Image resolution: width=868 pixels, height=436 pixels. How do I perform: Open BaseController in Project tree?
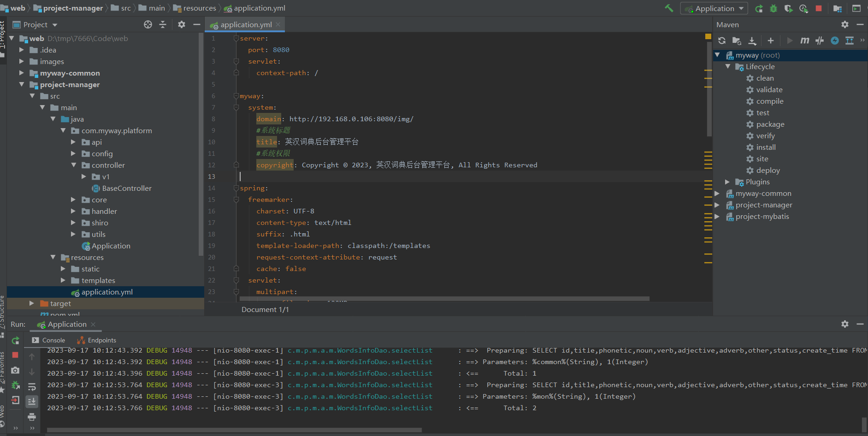coord(122,188)
